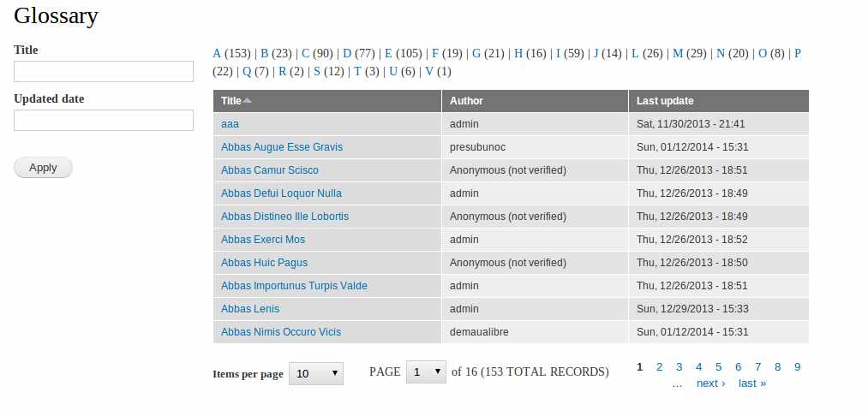Viewport: 868px width, 416px height.
Task: Open the Abbas Nimis Occuro Vicis entry
Action: click(281, 332)
